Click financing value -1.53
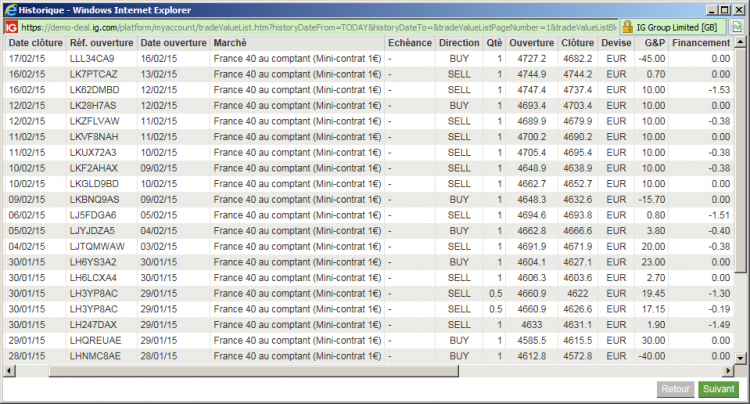The width and height of the screenshot is (750, 404). click(x=719, y=90)
